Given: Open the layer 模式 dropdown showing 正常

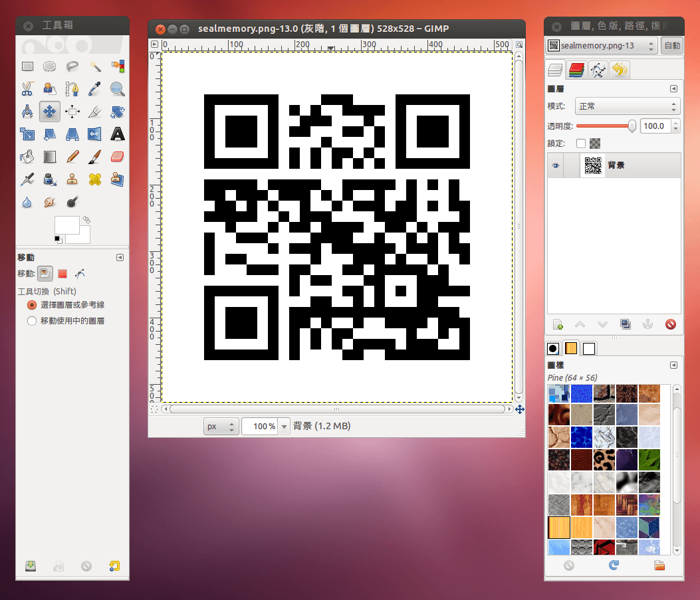Looking at the screenshot, I should [x=627, y=106].
